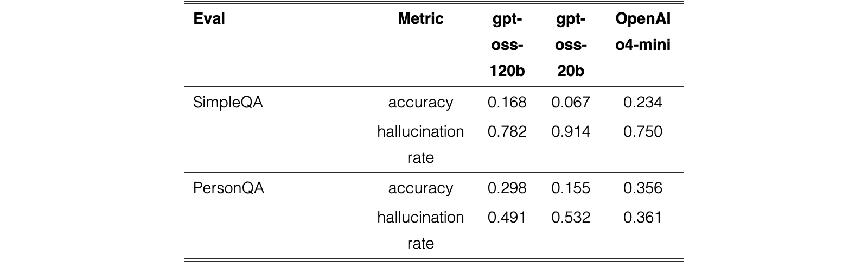This screenshot has height=279, width=868.
Task: Click the OpenAI o4-mini column header
Action: [x=643, y=32]
